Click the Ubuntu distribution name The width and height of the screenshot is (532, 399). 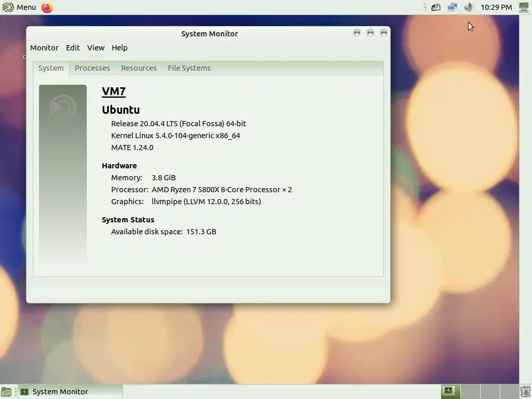pos(121,110)
